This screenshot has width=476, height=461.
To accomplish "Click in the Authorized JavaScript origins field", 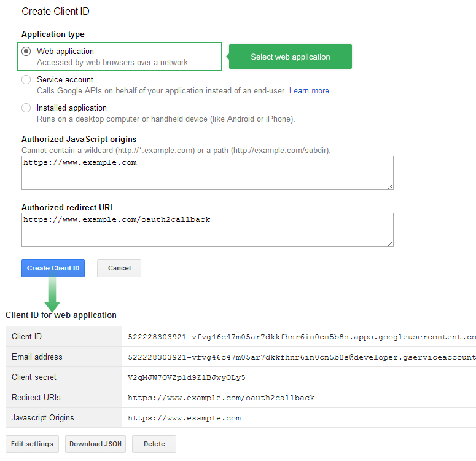I will coord(208,173).
